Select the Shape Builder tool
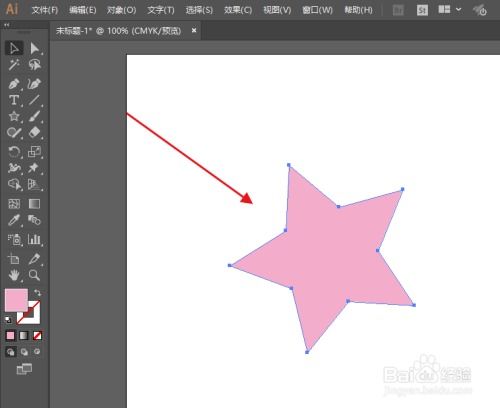The width and height of the screenshot is (500, 408). [x=14, y=184]
